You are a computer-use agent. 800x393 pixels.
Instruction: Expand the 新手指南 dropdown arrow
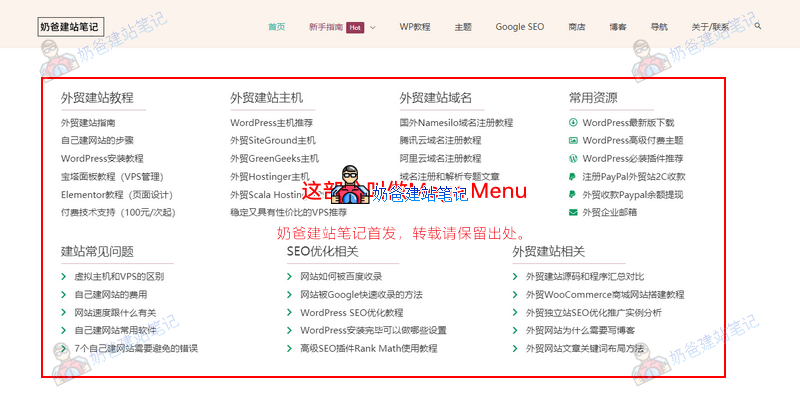pos(372,28)
